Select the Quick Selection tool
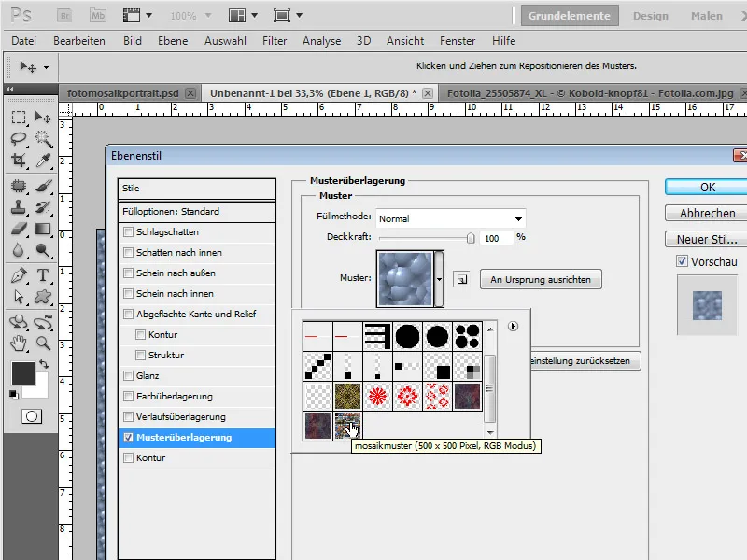Image resolution: width=747 pixels, height=560 pixels. pos(43,138)
